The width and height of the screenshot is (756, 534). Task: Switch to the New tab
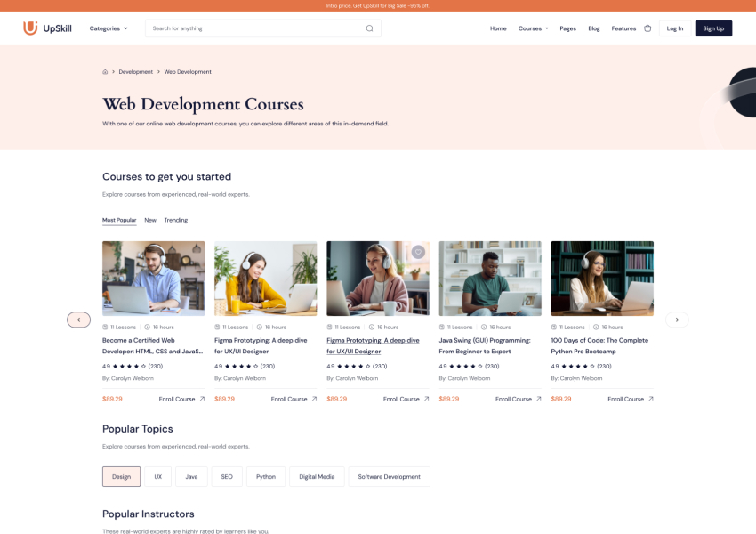(150, 220)
